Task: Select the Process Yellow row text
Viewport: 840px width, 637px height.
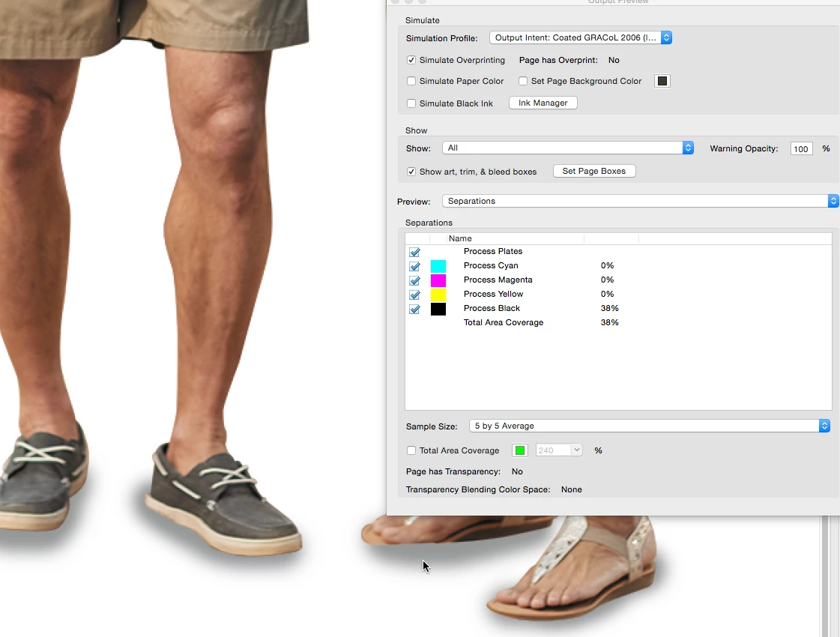Action: [493, 294]
